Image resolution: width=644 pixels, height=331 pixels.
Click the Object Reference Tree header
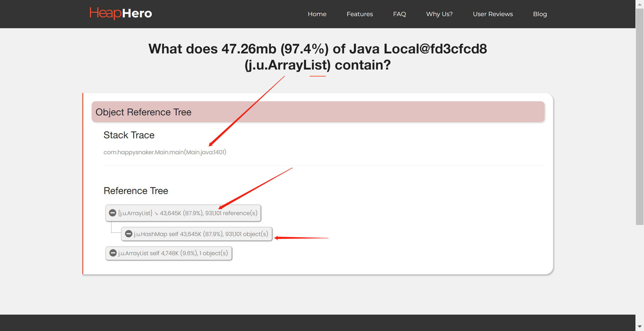(318, 112)
